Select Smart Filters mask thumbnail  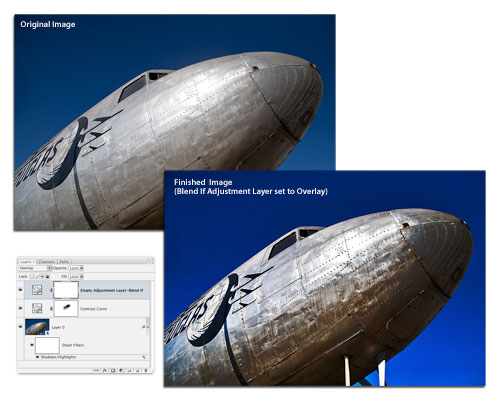tap(47, 345)
